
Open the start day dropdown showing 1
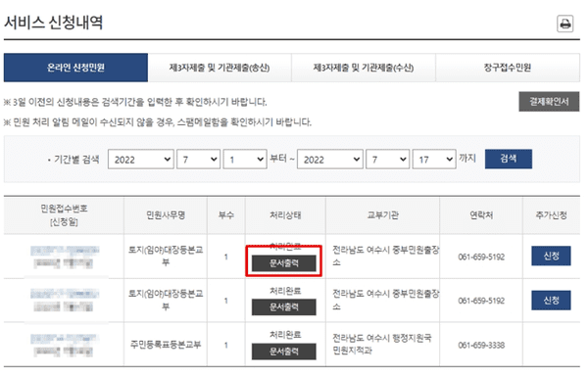(x=245, y=160)
